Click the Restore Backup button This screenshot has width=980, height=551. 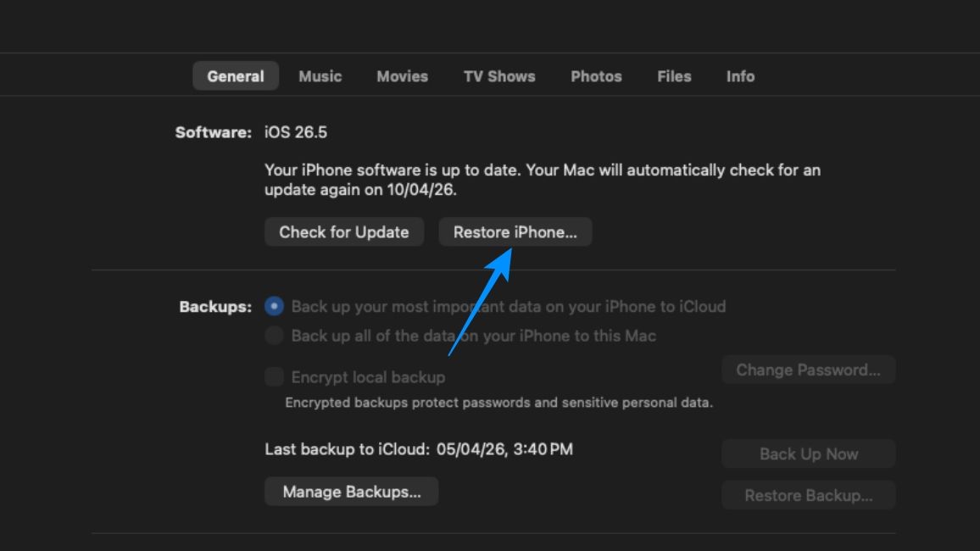[x=808, y=495]
